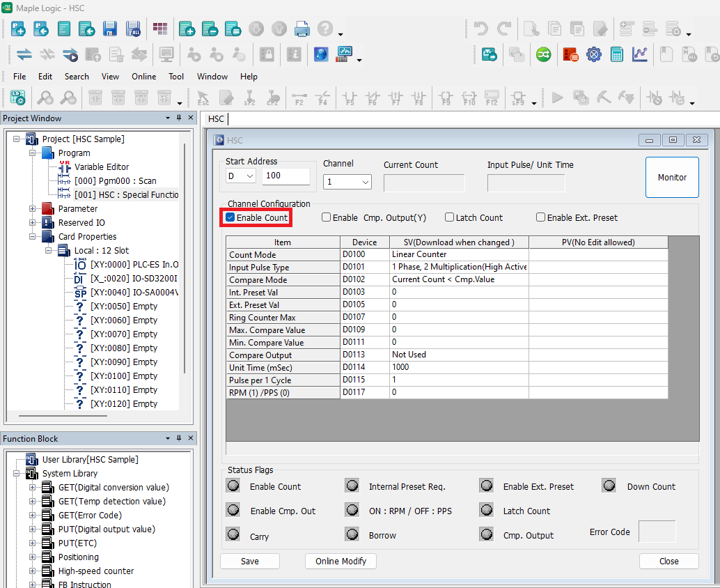Click the Monitor button
This screenshot has height=588, width=720.
pos(672,178)
